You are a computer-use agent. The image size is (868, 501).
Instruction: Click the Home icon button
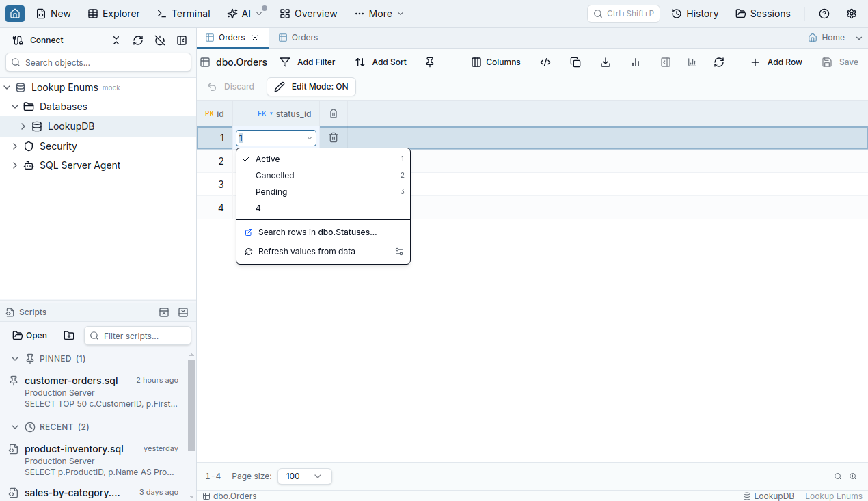15,14
